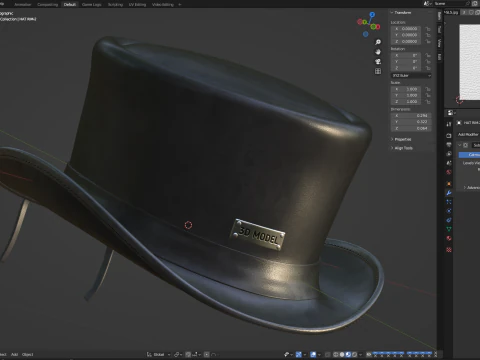Open the World properties tab icon
Screen dimensions: 480x360
click(x=449, y=172)
